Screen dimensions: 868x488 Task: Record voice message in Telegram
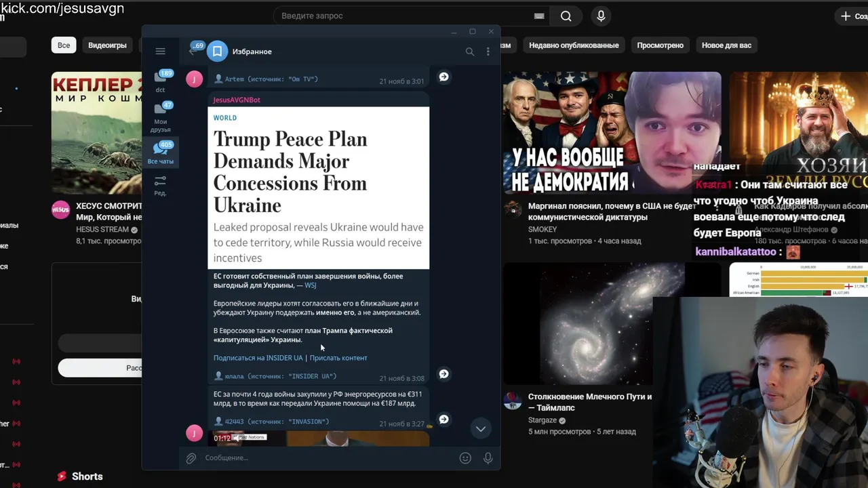tap(488, 458)
